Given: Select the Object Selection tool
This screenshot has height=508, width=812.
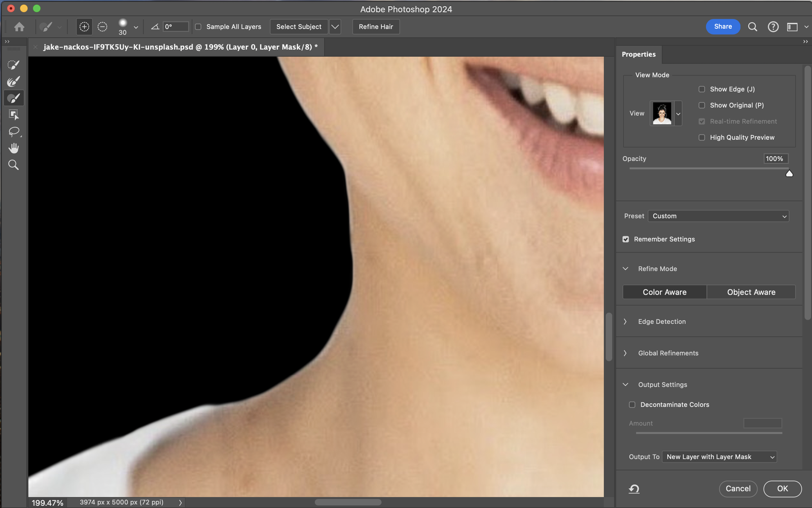Looking at the screenshot, I should [14, 115].
